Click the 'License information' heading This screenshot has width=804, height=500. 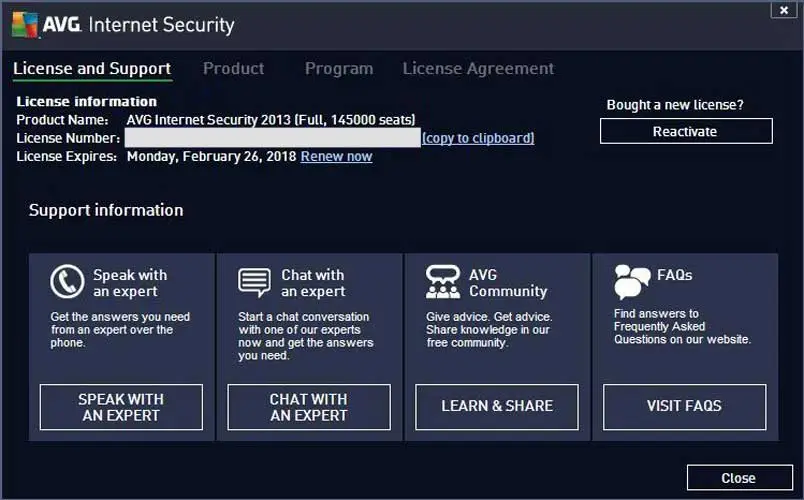point(87,102)
